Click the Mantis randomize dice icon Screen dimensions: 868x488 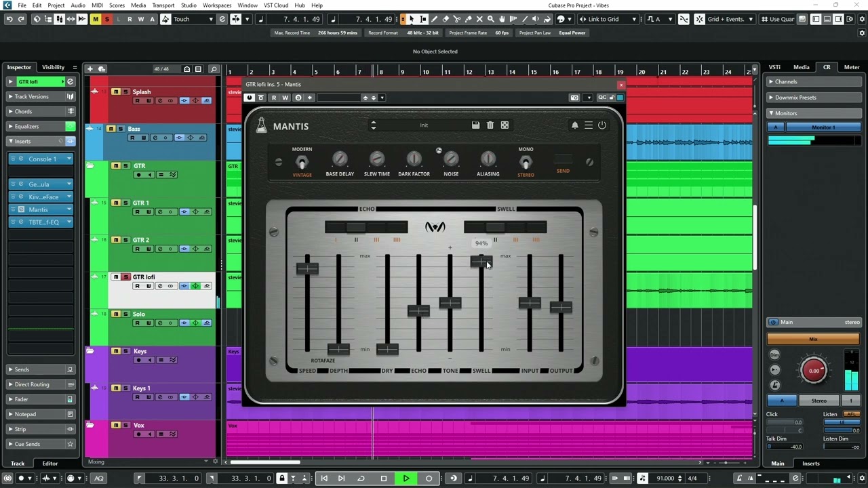tap(505, 125)
